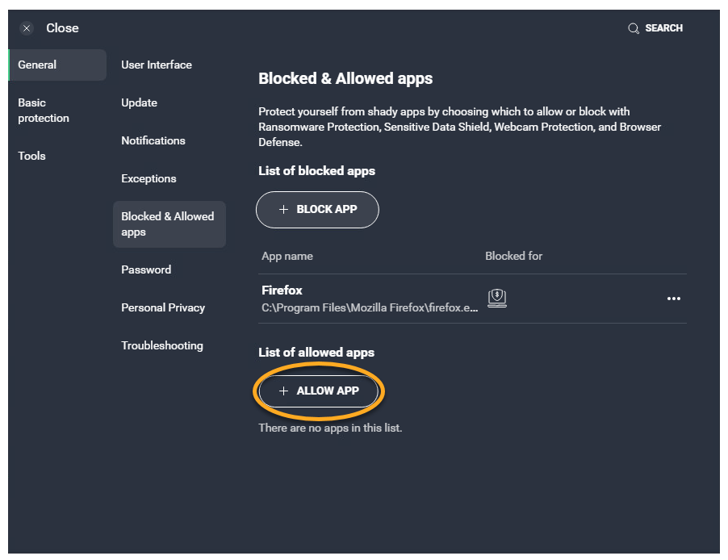Click the plus icon in Block App
This screenshot has width=728, height=560.
283,210
